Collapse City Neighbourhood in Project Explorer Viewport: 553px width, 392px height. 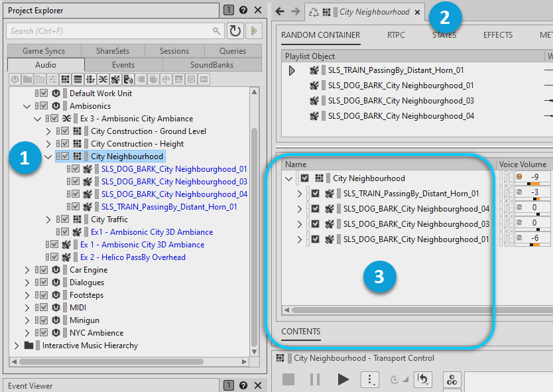coord(48,157)
